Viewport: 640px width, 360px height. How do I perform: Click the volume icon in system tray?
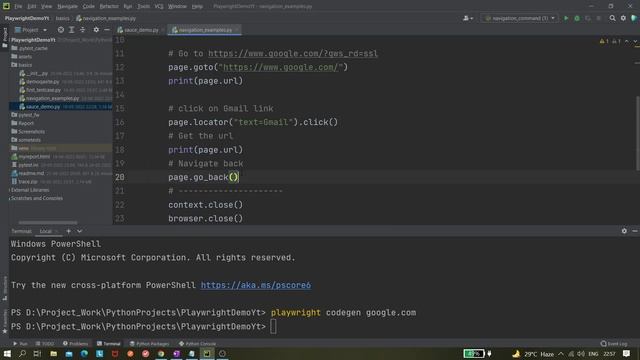581,354
